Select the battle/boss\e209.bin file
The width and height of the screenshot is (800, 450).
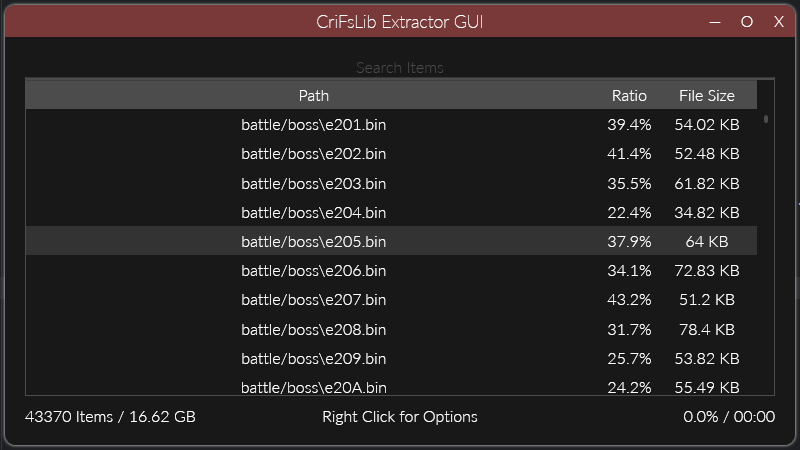point(313,357)
